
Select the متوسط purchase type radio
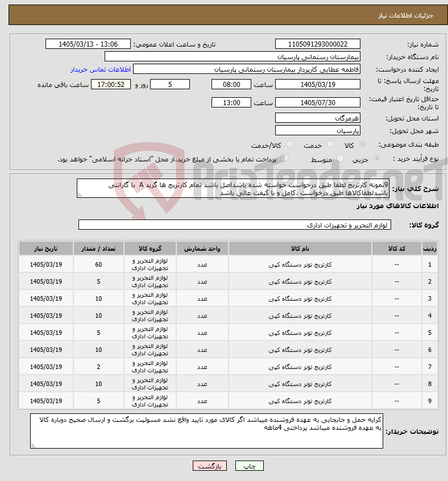click(340, 159)
